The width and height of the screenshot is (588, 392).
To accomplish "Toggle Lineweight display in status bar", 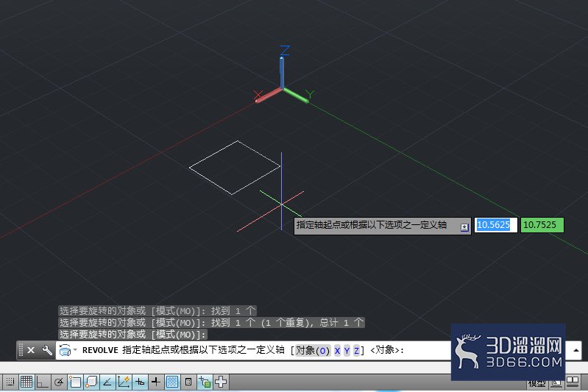I will point(155,382).
